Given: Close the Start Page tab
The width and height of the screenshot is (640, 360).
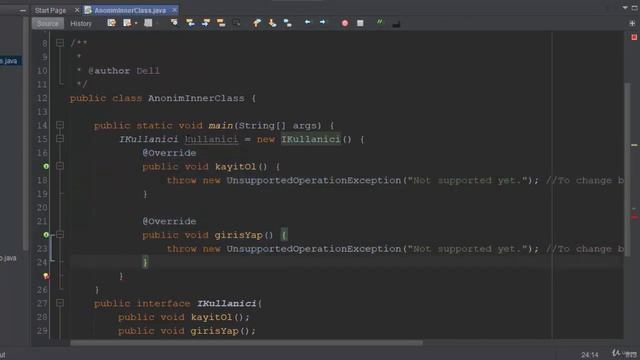Looking at the screenshot, I should pyautogui.click(x=77, y=10).
